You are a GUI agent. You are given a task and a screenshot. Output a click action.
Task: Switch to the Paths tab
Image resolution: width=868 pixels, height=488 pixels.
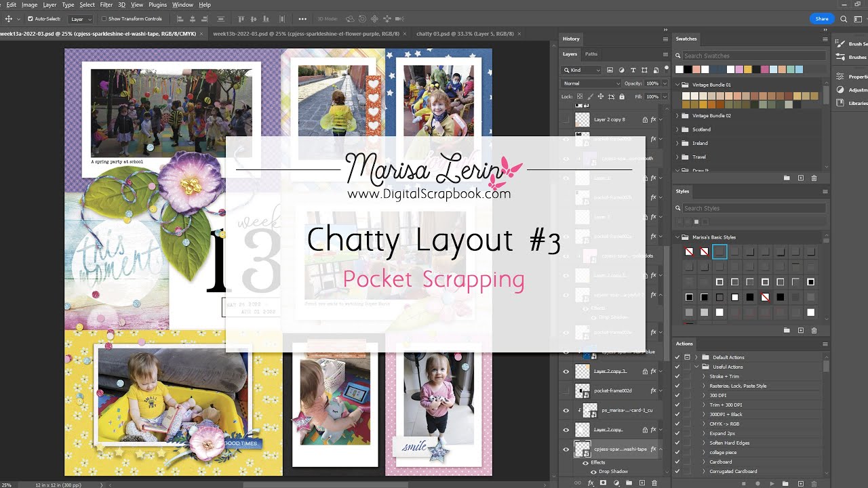pos(591,54)
